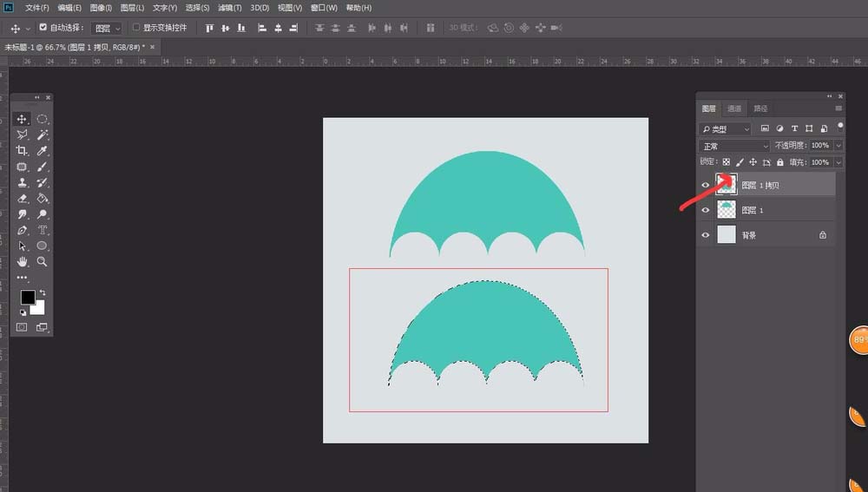Image resolution: width=868 pixels, height=492 pixels.
Task: Pick the Eyedropper tool
Action: [42, 151]
